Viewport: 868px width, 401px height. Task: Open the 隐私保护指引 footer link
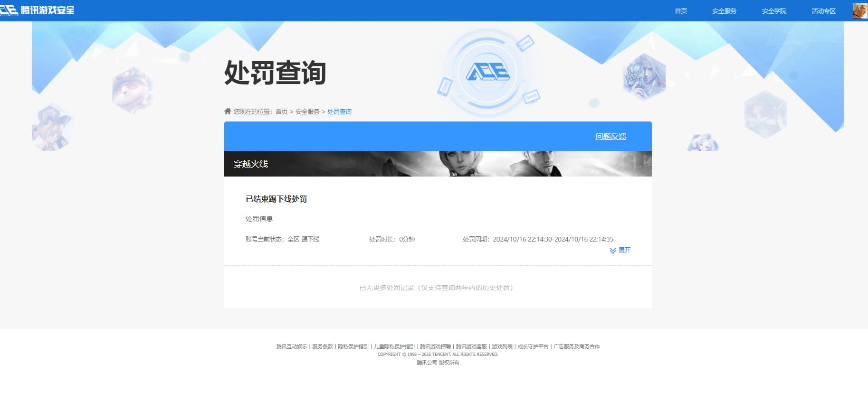tap(353, 346)
